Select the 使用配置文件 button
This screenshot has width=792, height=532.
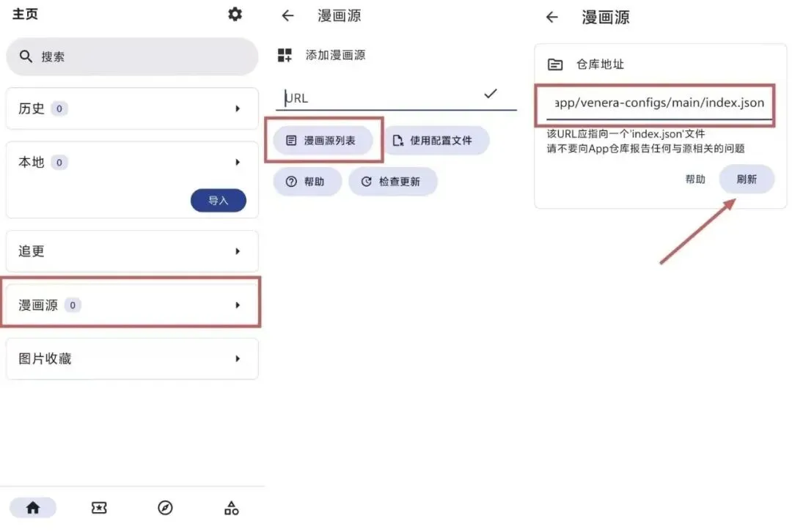click(436, 140)
